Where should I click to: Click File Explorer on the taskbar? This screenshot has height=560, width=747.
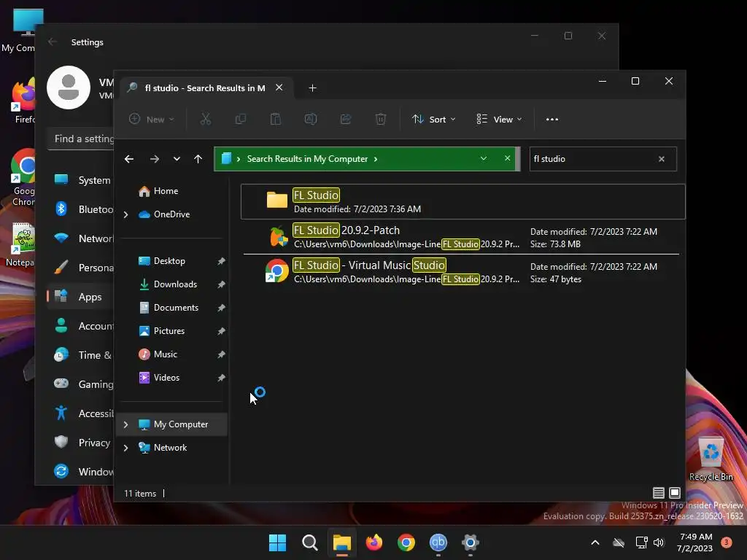click(342, 542)
